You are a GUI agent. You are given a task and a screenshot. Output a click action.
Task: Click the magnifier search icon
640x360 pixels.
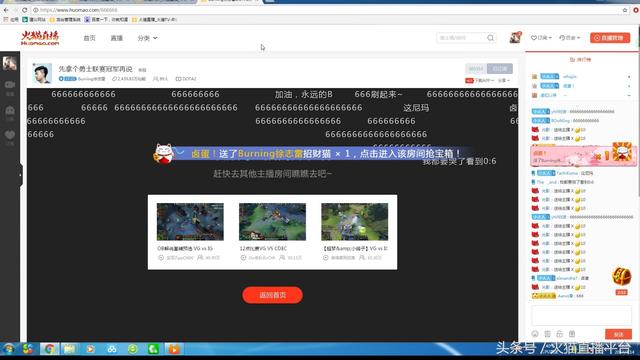(x=491, y=38)
